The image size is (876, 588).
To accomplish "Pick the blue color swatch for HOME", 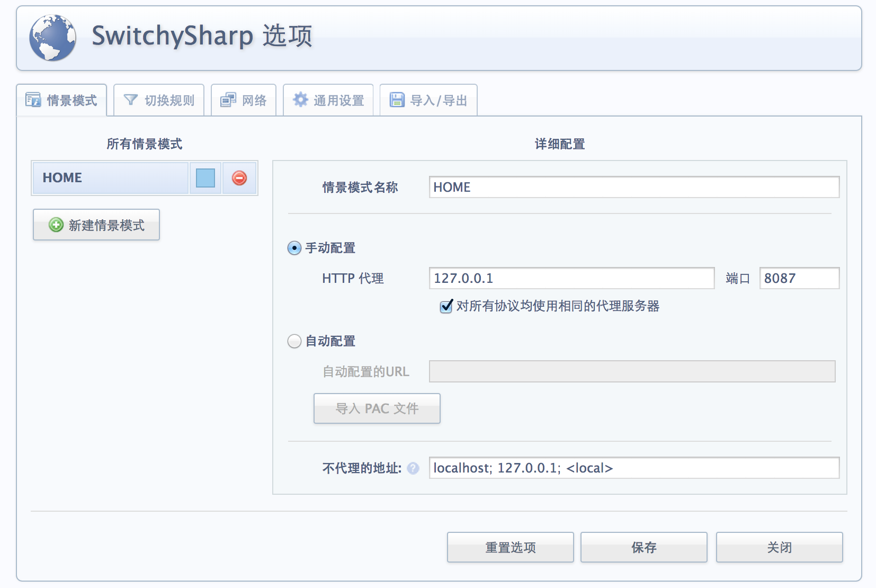I will (205, 178).
